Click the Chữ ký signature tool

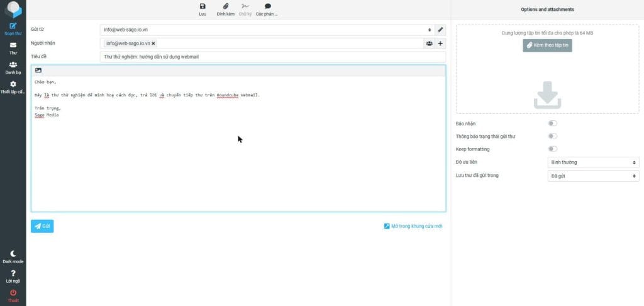(245, 9)
